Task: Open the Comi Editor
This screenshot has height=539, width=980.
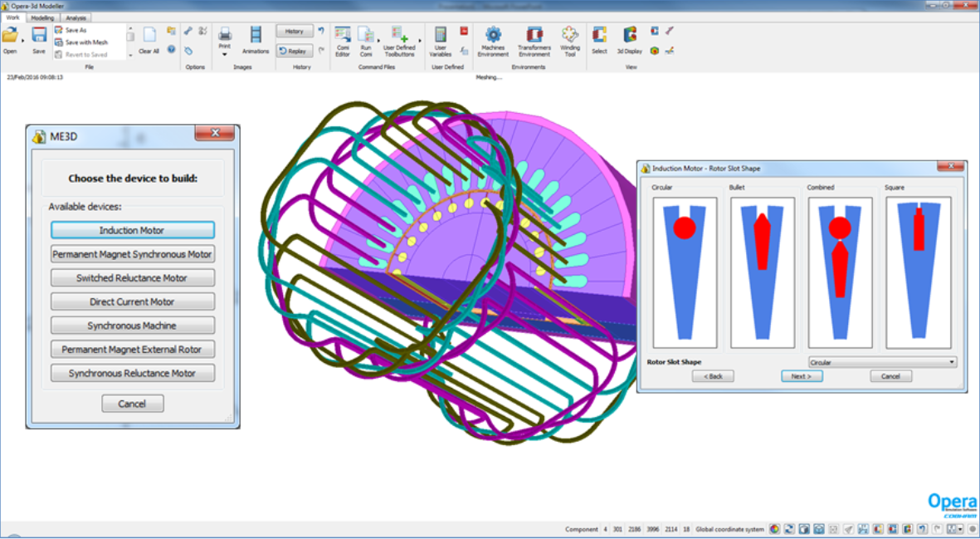Action: pyautogui.click(x=343, y=41)
